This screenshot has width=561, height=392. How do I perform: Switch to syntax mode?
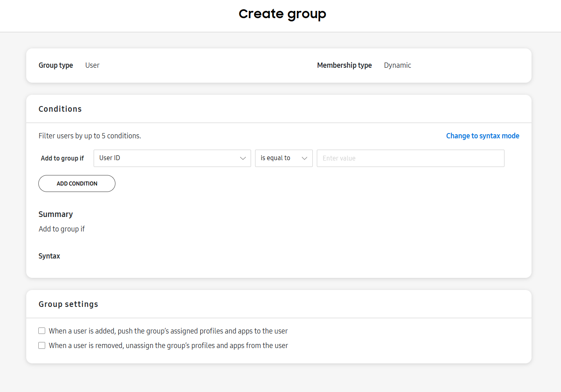coord(483,136)
